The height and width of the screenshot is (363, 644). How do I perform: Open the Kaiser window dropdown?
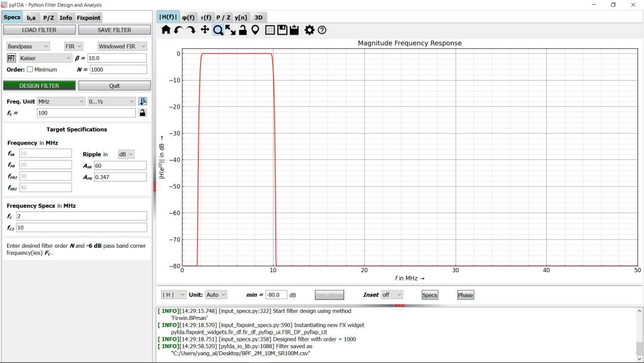click(45, 58)
